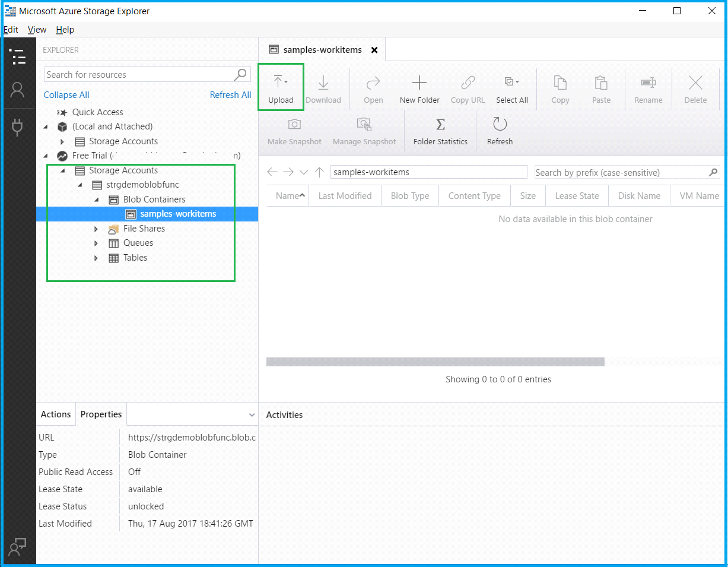This screenshot has height=567, width=728.
Task: Click the Collapse All link
Action: (x=66, y=95)
